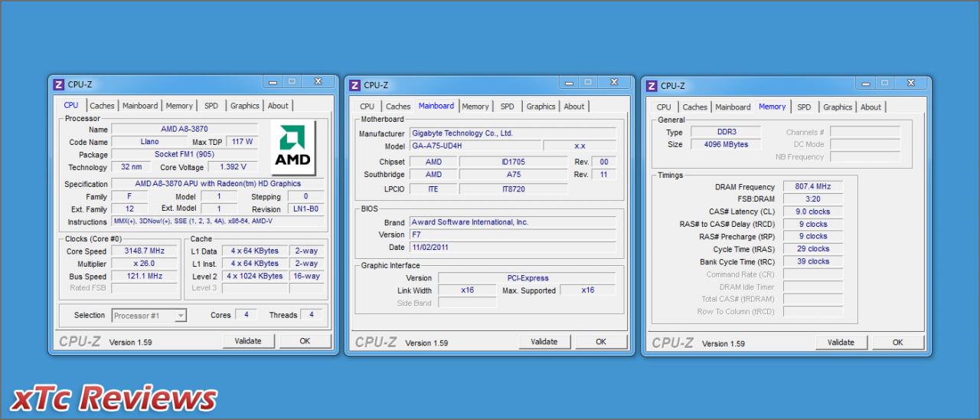The image size is (980, 420).
Task: Click the LN1-B0 Revision value
Action: click(x=305, y=208)
